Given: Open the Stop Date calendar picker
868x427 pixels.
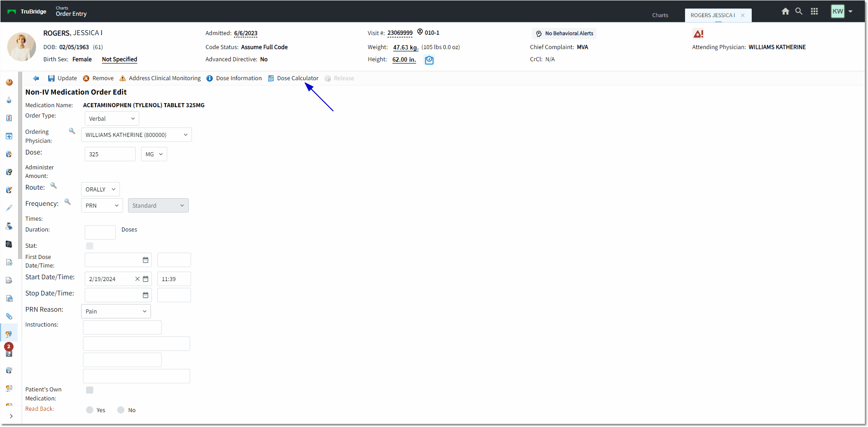Looking at the screenshot, I should [146, 295].
